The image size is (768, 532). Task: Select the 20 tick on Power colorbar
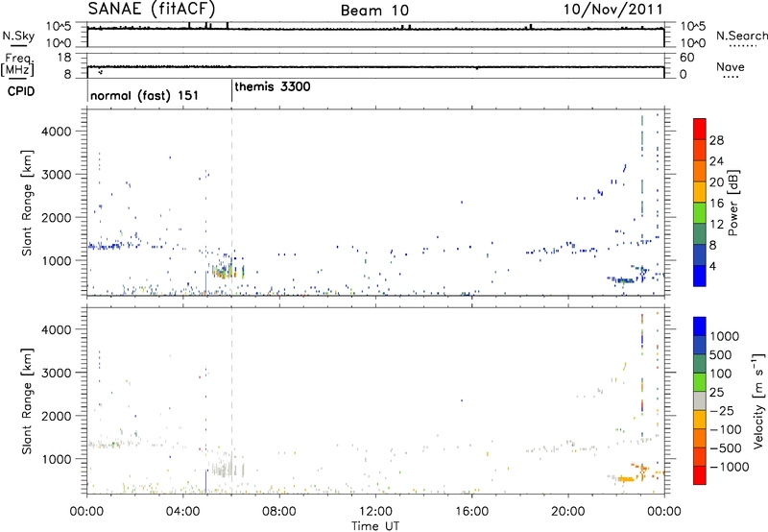716,182
